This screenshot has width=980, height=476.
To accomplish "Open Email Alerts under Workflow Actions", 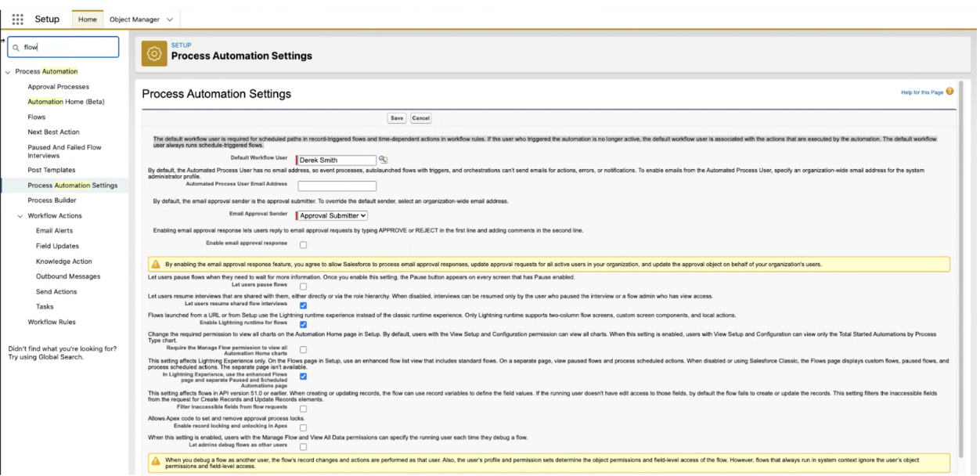I will (54, 231).
